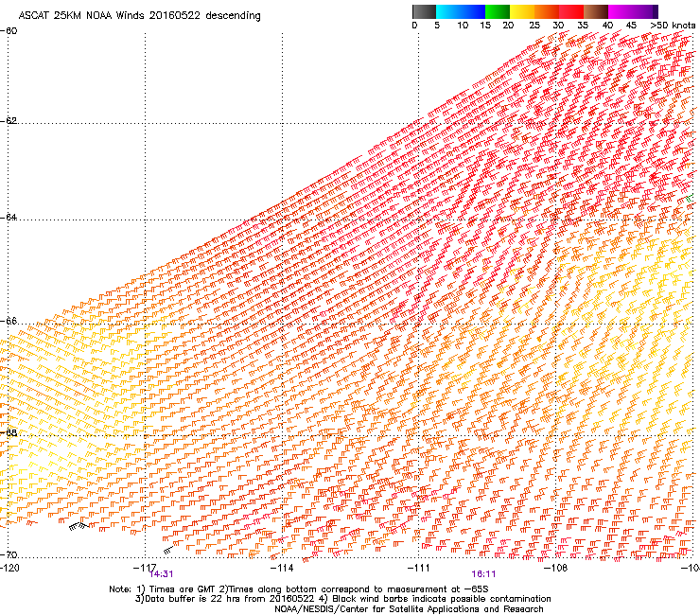
Task: Click the green wind barb at the right edge
Action: (x=691, y=198)
